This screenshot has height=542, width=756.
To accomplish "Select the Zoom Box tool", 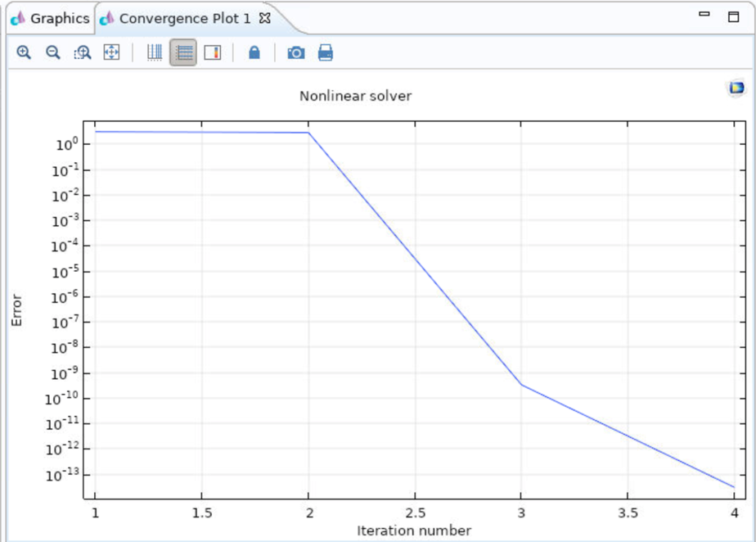I will click(83, 53).
